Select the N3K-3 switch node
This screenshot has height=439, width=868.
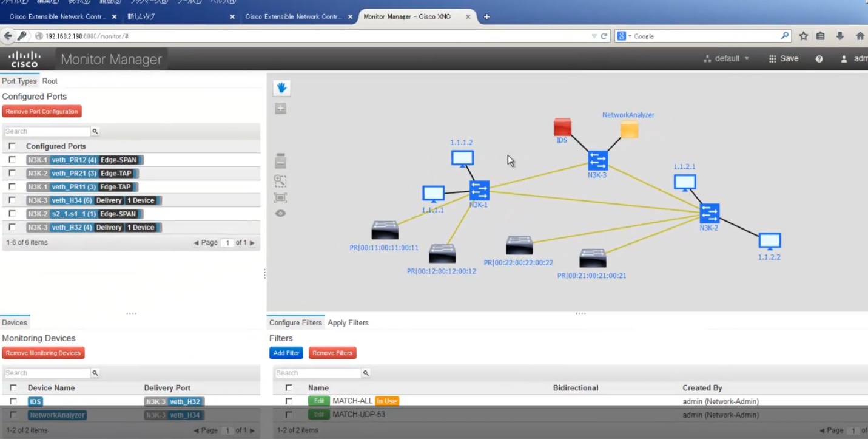tap(597, 160)
